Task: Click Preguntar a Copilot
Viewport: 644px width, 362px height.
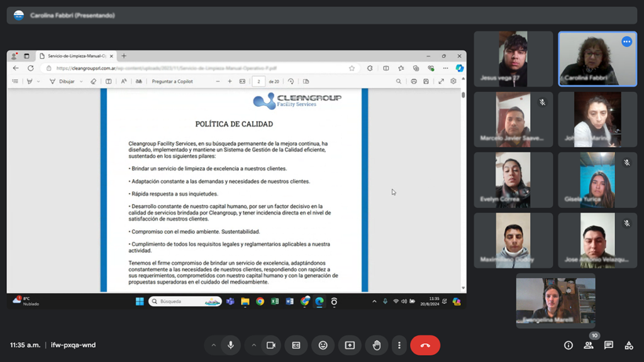Action: (x=172, y=81)
